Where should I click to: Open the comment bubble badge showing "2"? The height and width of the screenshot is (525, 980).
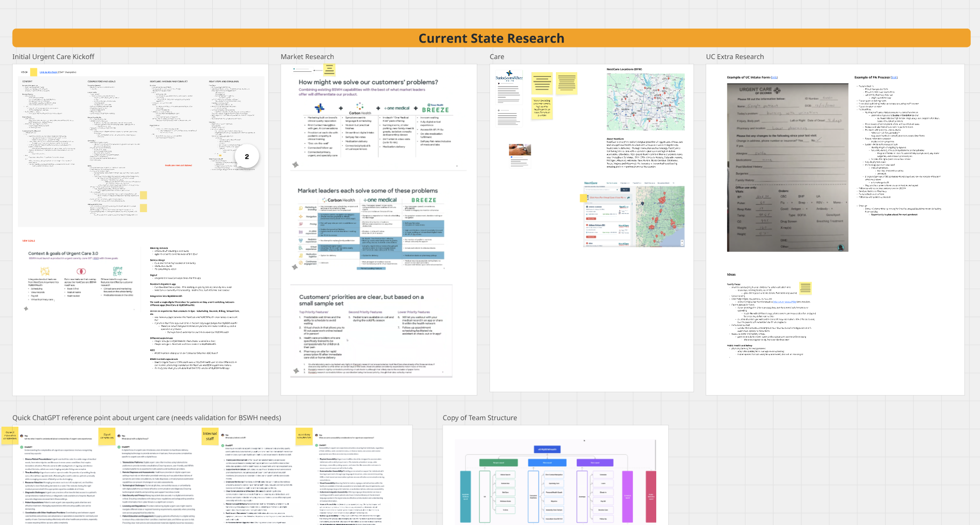tap(247, 156)
